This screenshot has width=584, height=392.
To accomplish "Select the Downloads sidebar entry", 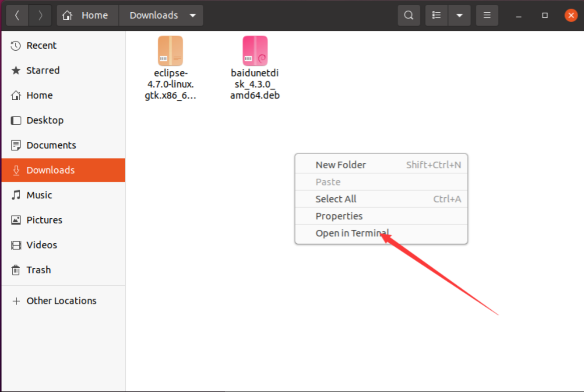I will click(63, 170).
